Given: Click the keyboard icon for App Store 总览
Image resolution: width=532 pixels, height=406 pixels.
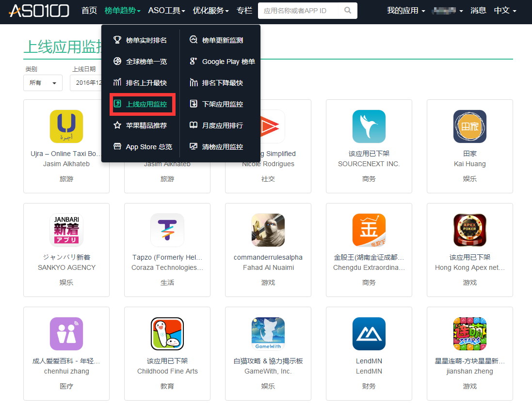Looking at the screenshot, I should click(x=117, y=146).
